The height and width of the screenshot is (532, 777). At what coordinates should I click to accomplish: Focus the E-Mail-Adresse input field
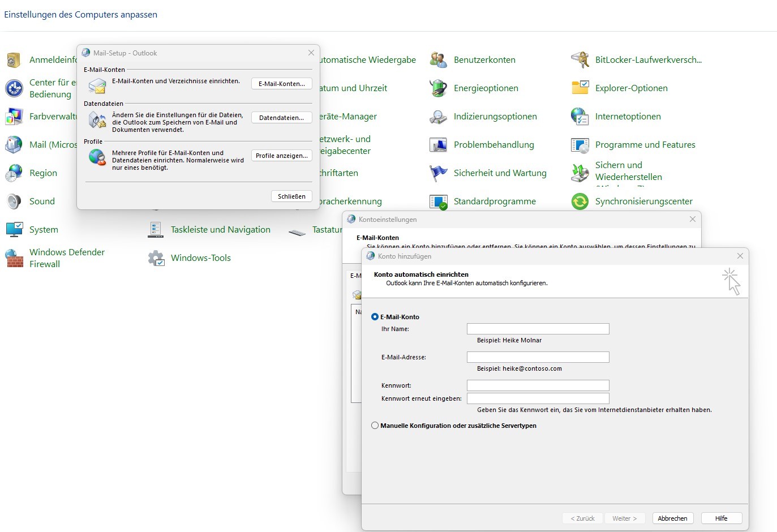point(538,357)
